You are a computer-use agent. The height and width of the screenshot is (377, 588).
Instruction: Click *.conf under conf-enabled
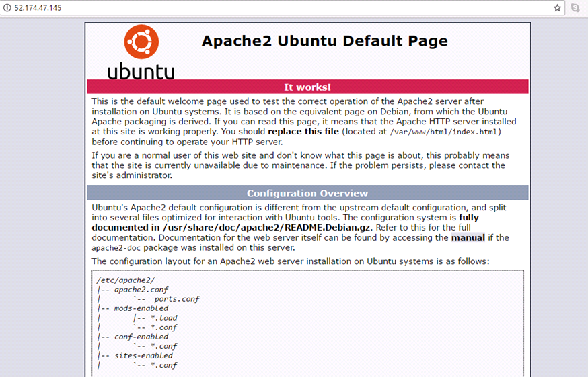pyautogui.click(x=164, y=346)
